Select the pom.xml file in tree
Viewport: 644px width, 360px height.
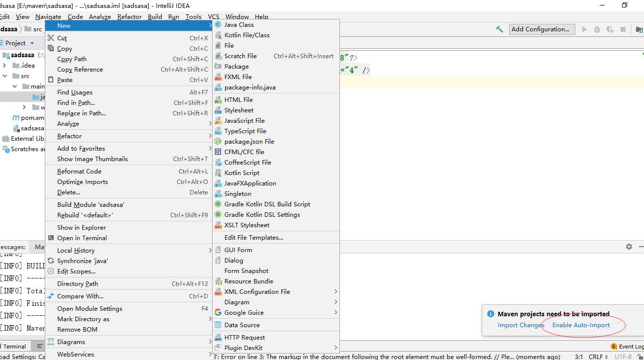tap(28, 118)
